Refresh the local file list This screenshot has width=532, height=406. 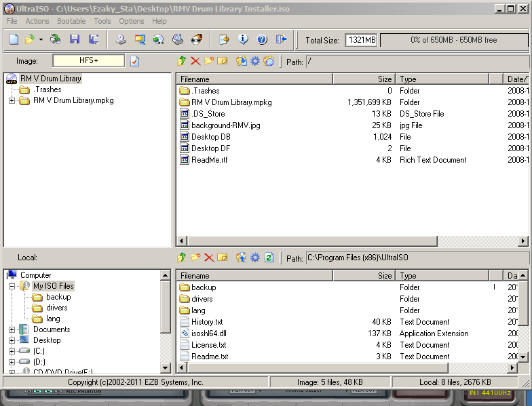pyautogui.click(x=269, y=258)
